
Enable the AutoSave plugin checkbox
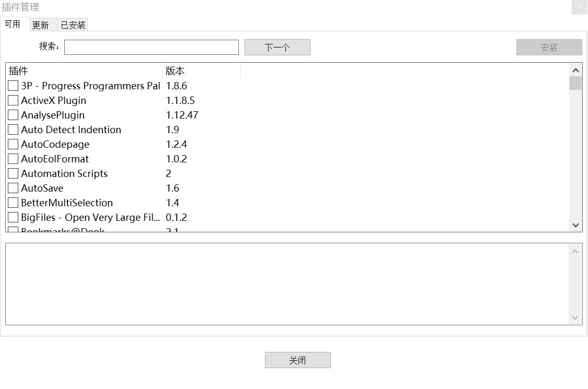[x=13, y=188]
